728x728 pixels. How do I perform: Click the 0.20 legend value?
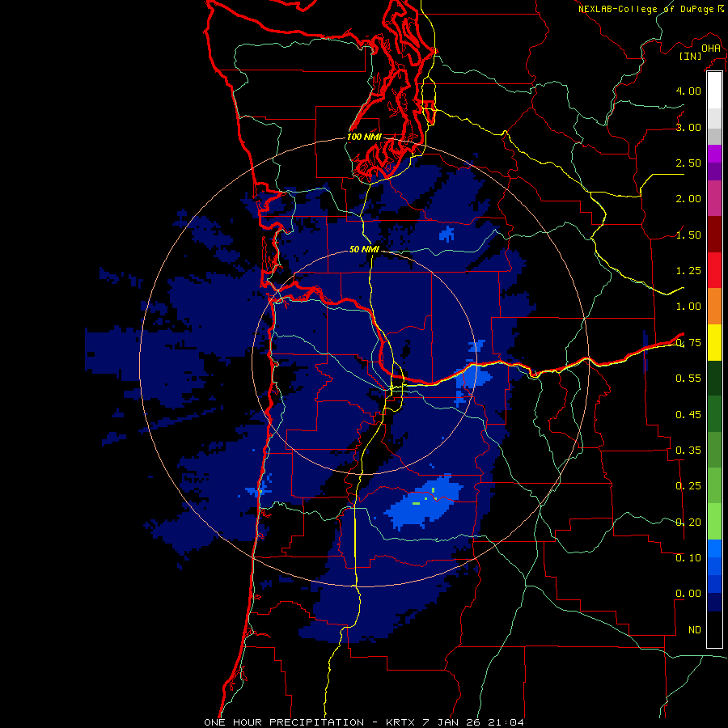click(688, 522)
